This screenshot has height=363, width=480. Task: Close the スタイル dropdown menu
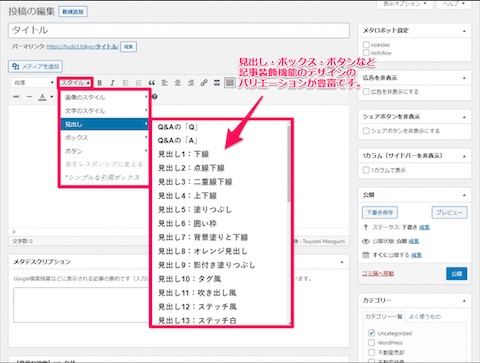(75, 83)
